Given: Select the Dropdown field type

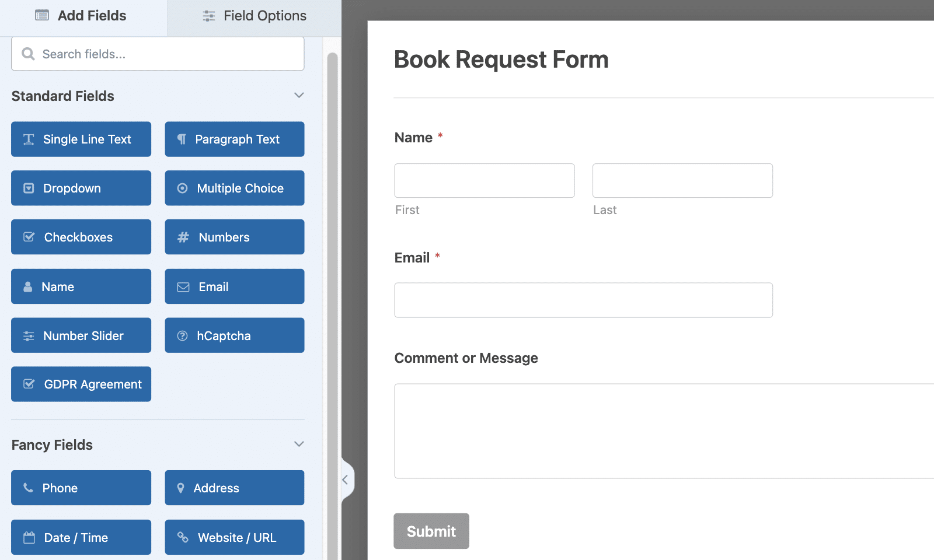Looking at the screenshot, I should (x=81, y=188).
